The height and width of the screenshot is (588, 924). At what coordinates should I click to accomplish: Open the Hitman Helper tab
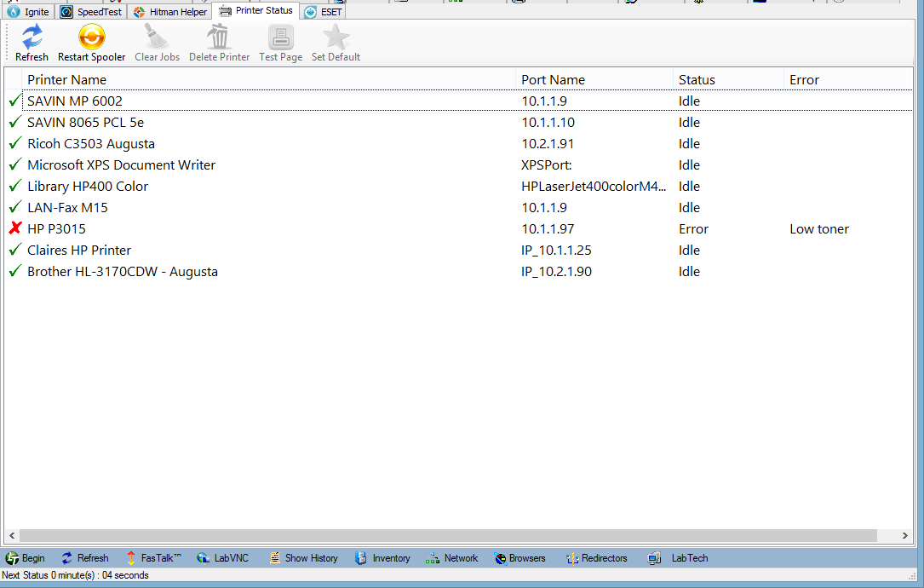[x=169, y=12]
